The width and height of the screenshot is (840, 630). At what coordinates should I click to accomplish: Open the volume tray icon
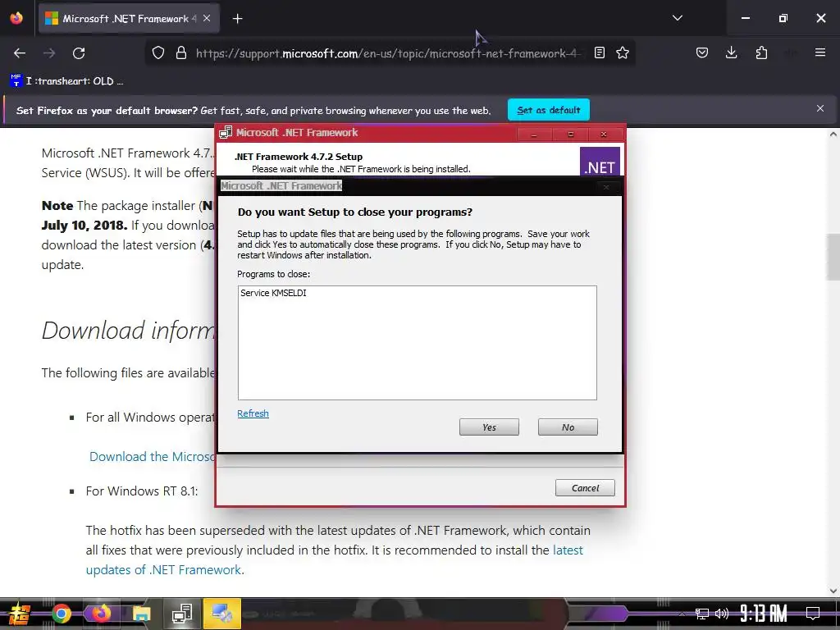(722, 614)
